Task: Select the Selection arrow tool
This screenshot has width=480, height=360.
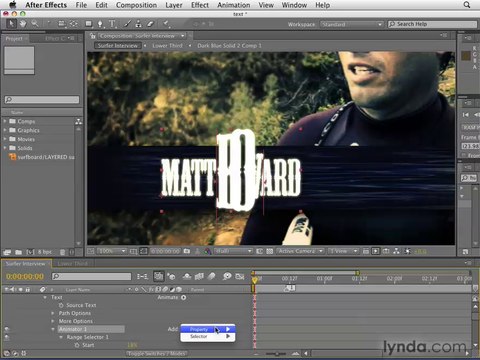Action: pyautogui.click(x=11, y=24)
